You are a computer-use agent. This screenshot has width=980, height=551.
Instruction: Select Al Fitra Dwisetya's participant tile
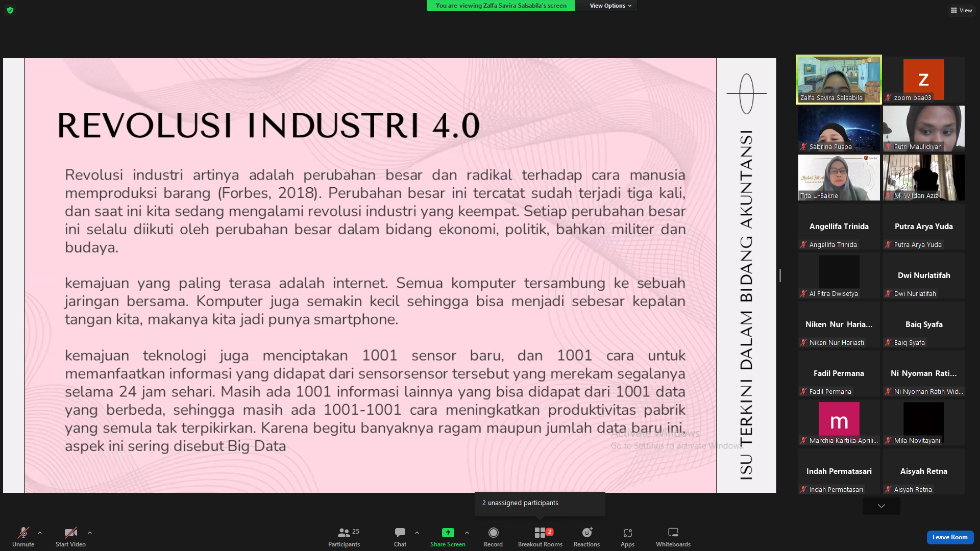[x=839, y=275]
